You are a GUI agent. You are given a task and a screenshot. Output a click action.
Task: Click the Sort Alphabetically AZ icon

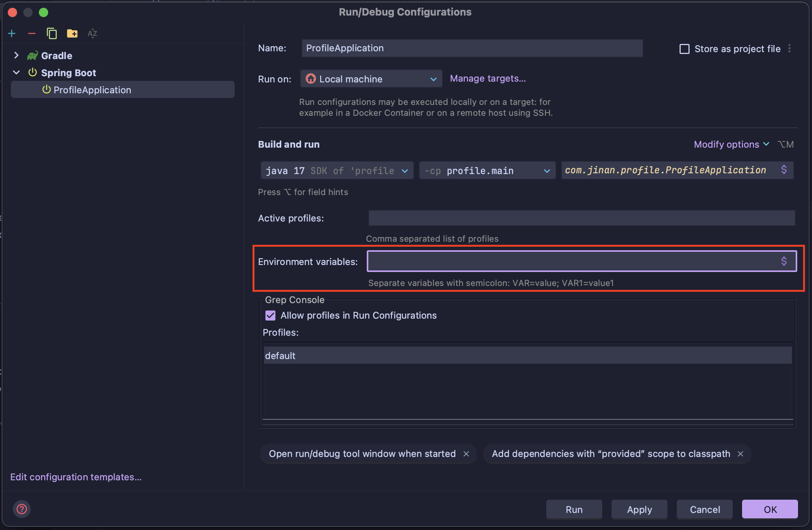click(x=92, y=33)
